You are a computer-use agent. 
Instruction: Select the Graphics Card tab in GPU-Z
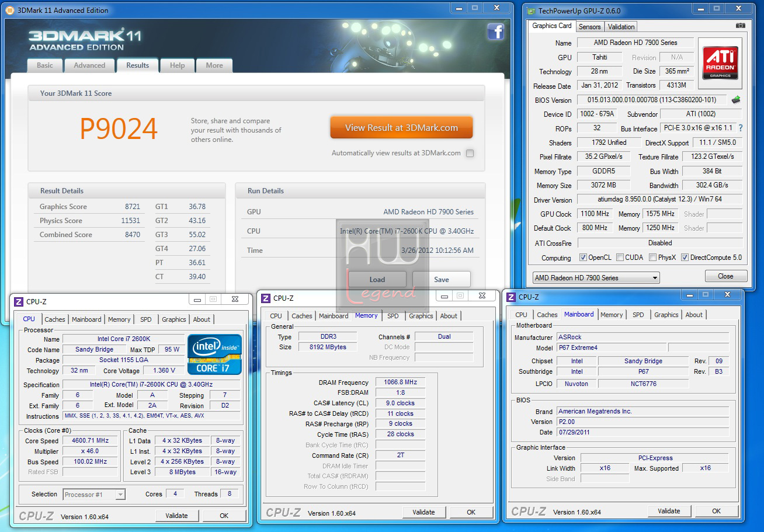(x=552, y=26)
